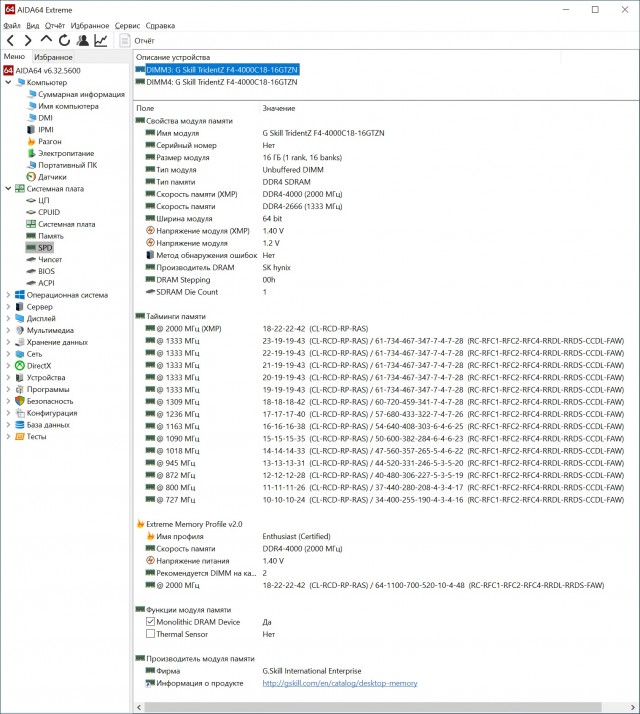
Task: Expand the Безопасность tree node
Action: (x=8, y=401)
